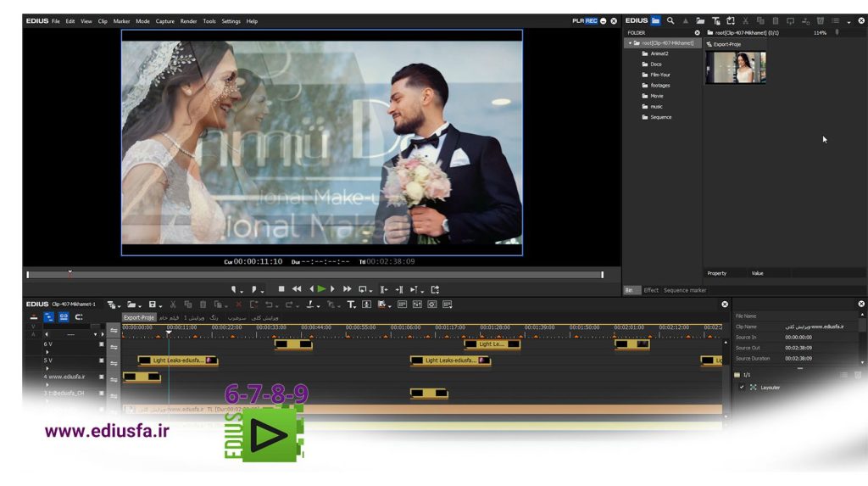Open the Render menu
The width and height of the screenshot is (868, 486).
(x=188, y=21)
